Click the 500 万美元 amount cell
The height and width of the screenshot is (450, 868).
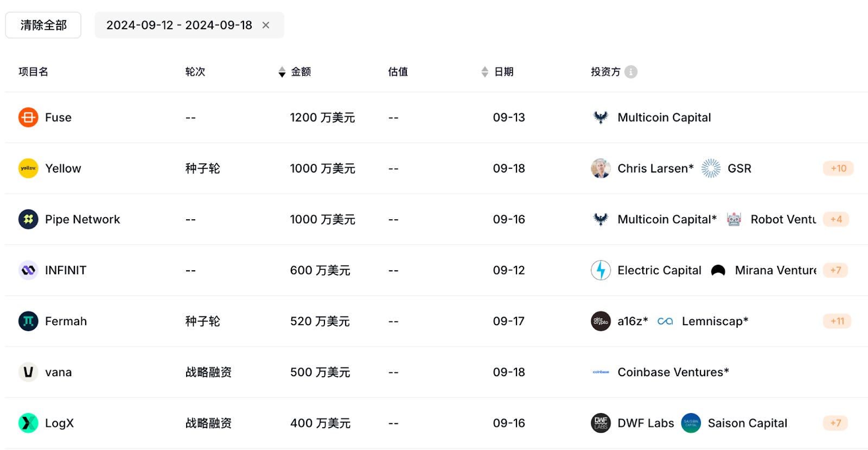[320, 372]
